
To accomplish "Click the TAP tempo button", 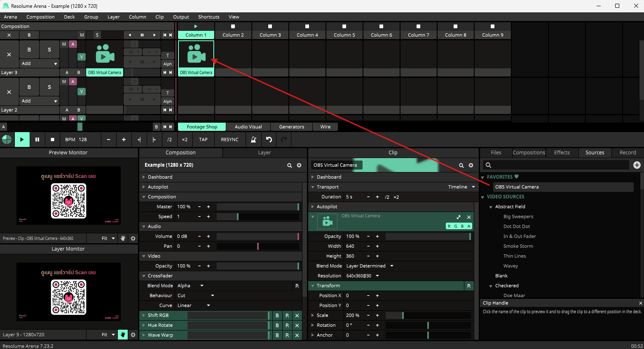I will pyautogui.click(x=203, y=140).
